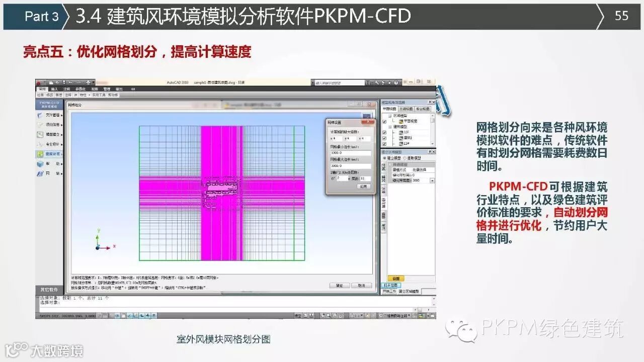This screenshot has height=362, width=644.
Task: Click the 专业设计 icon in PKPM sidebar
Action: [40, 144]
